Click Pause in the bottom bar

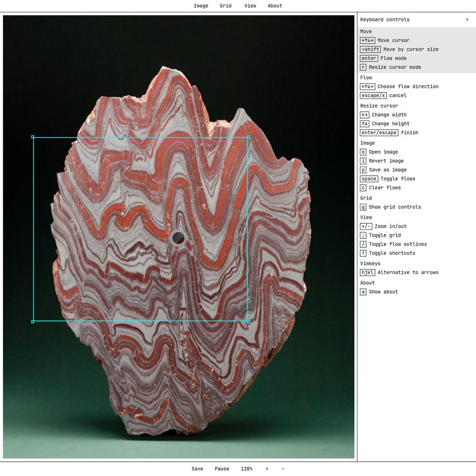pos(222,469)
